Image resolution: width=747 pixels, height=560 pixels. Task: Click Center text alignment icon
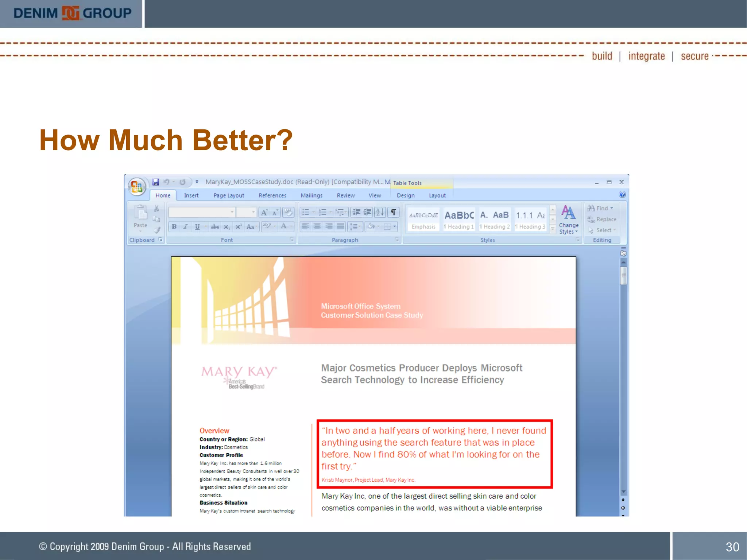317,226
